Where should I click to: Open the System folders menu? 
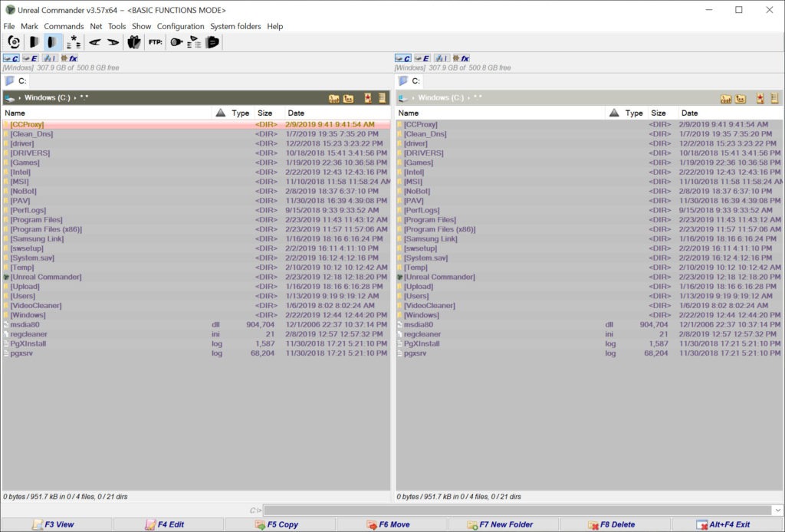tap(235, 26)
